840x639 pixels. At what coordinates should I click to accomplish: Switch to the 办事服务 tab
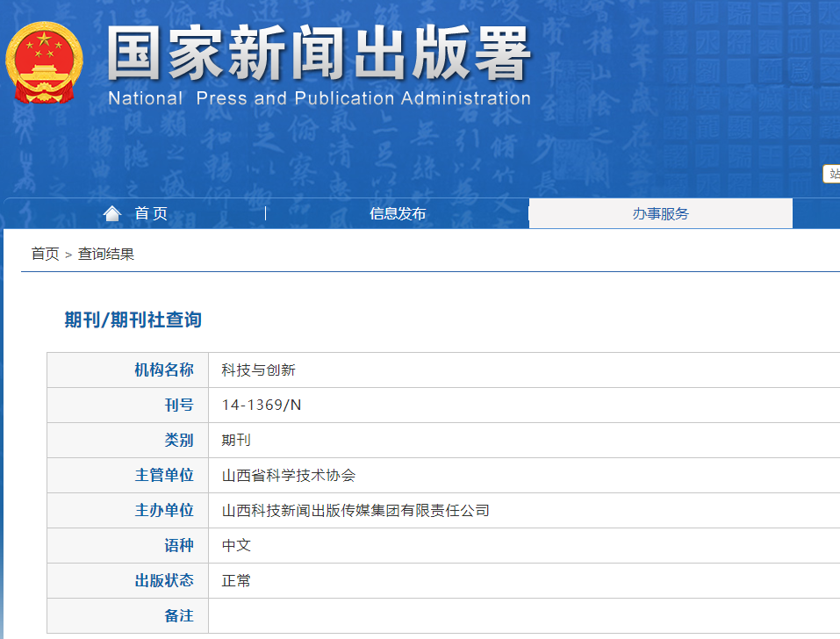tap(659, 212)
